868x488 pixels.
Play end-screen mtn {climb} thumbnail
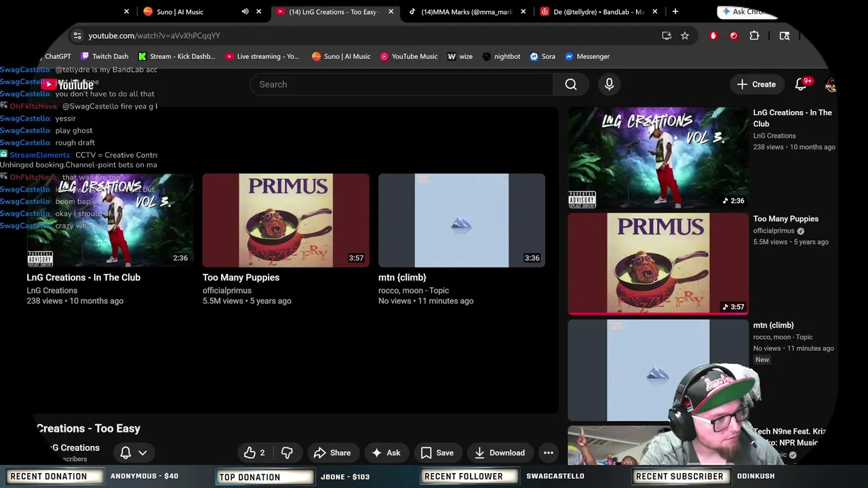point(461,220)
